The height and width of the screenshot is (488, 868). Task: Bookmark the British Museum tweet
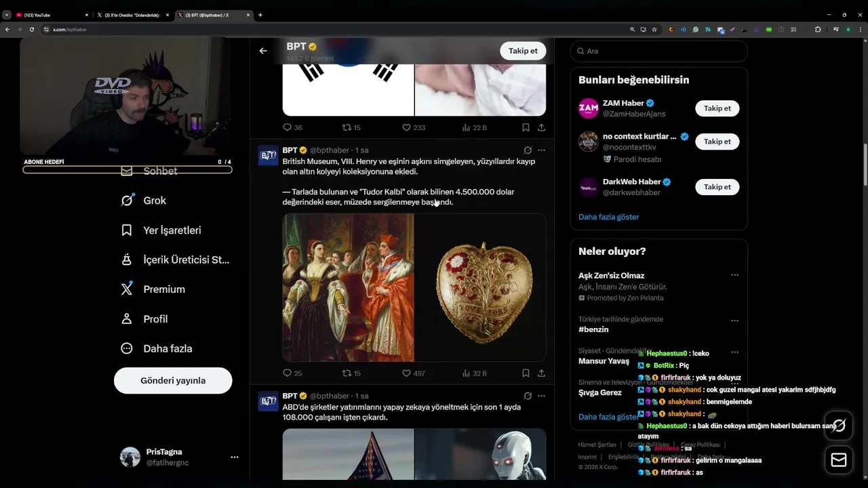pos(526,373)
